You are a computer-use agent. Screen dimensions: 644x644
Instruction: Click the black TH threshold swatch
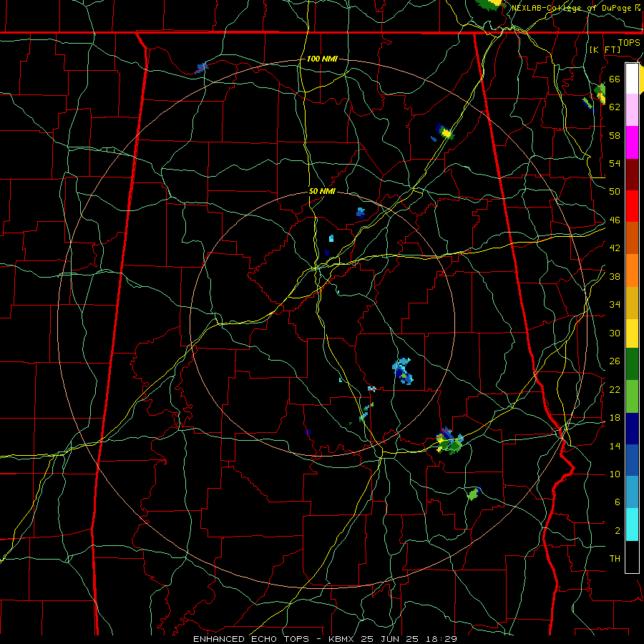click(x=632, y=557)
